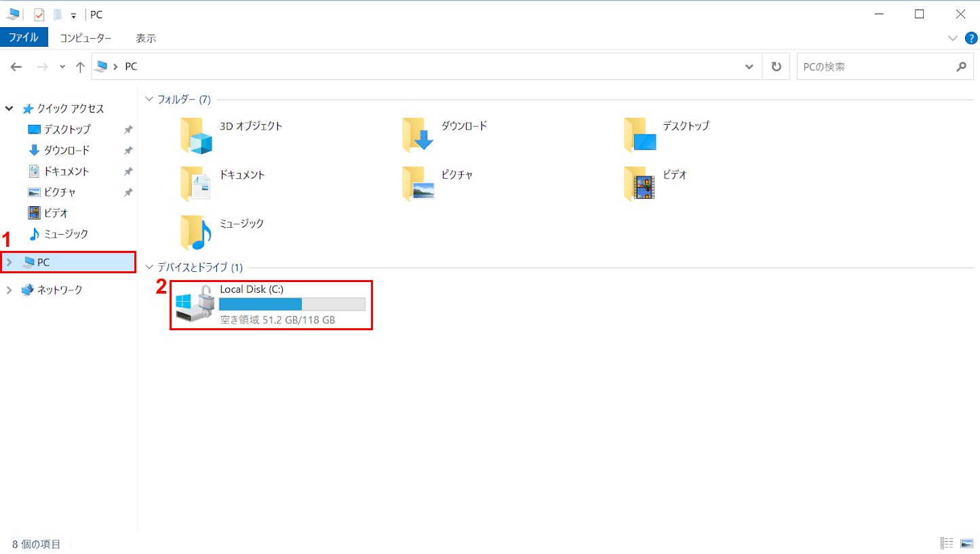Image resolution: width=980 pixels, height=554 pixels.
Task: Go back with the left arrow button
Action: tap(17, 67)
